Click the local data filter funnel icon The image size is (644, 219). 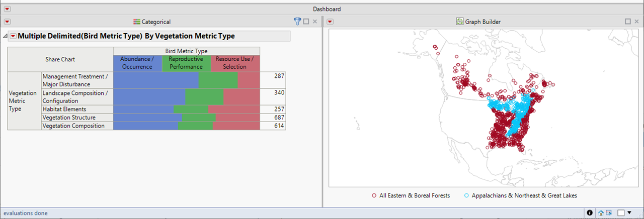point(297,21)
